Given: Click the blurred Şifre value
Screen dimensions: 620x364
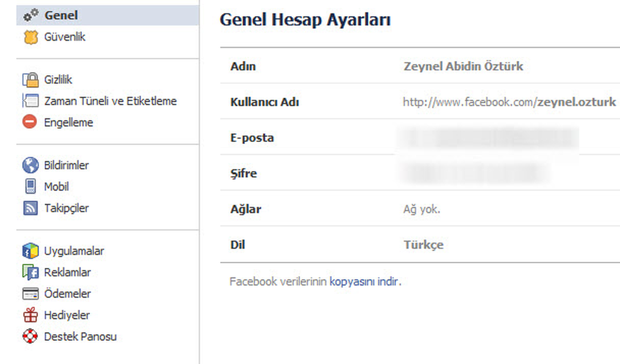Looking at the screenshot, I should 474,172.
